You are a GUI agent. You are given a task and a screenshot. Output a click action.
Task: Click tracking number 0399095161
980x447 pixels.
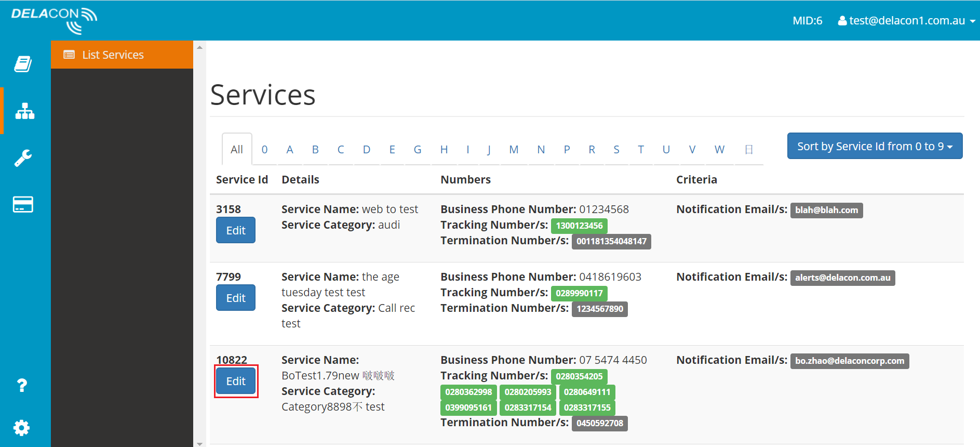pyautogui.click(x=468, y=407)
